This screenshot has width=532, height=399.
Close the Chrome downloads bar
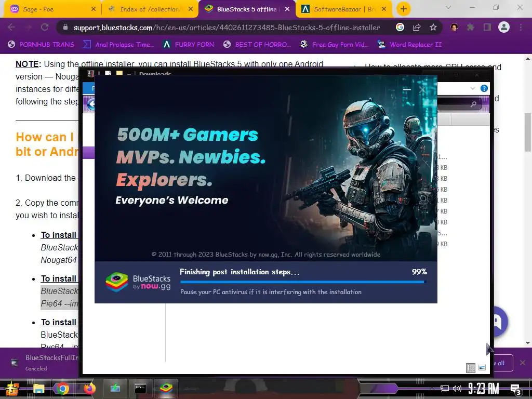(x=523, y=363)
